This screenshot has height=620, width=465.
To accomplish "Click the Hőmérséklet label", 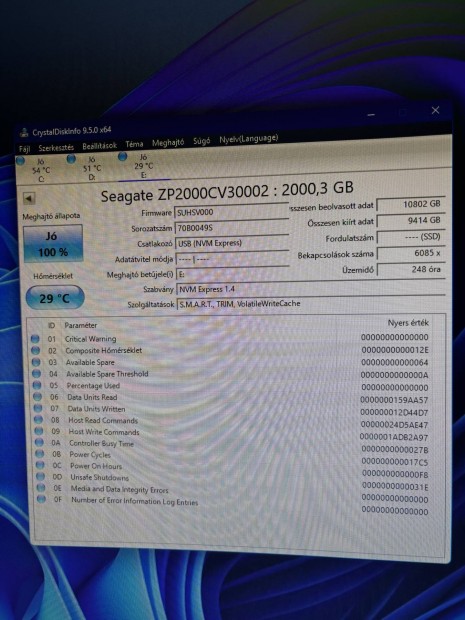I will click(x=53, y=276).
